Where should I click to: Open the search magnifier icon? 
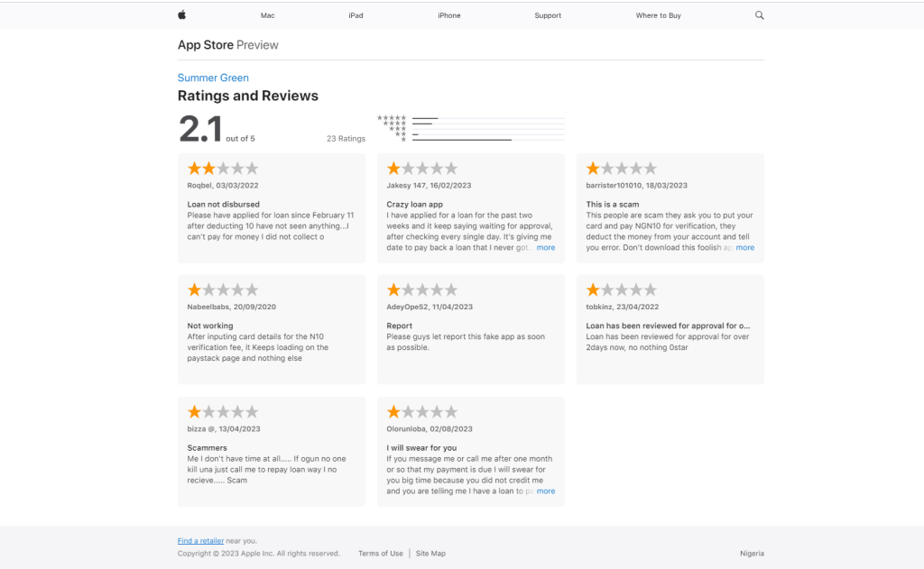point(759,15)
